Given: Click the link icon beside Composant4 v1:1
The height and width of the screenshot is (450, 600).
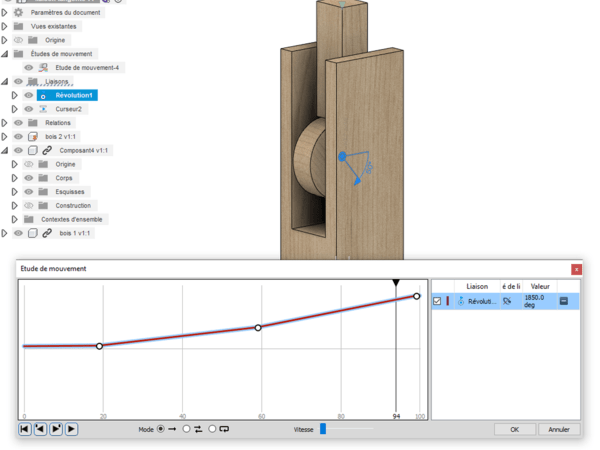Looking at the screenshot, I should pos(47,150).
